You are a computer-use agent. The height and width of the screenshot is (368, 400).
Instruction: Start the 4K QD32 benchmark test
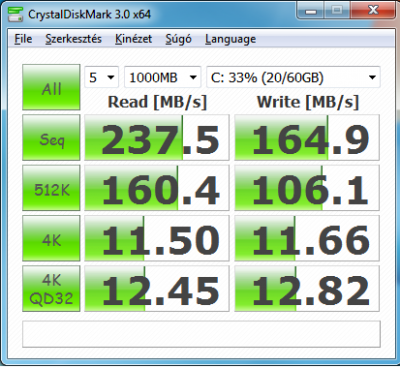click(x=51, y=289)
